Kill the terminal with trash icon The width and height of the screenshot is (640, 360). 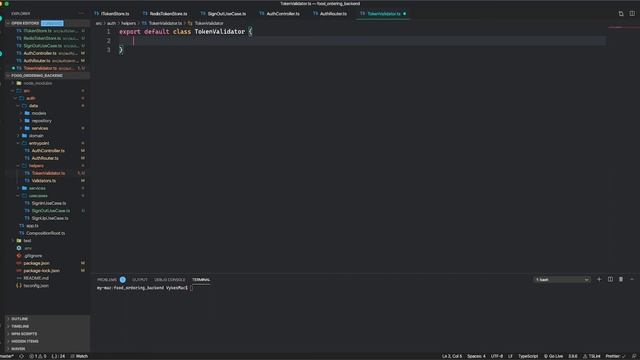click(x=621, y=280)
